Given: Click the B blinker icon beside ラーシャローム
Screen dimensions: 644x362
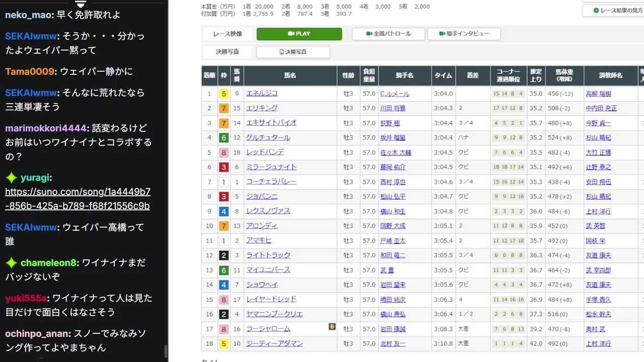Looking at the screenshot, I should pos(332,326).
